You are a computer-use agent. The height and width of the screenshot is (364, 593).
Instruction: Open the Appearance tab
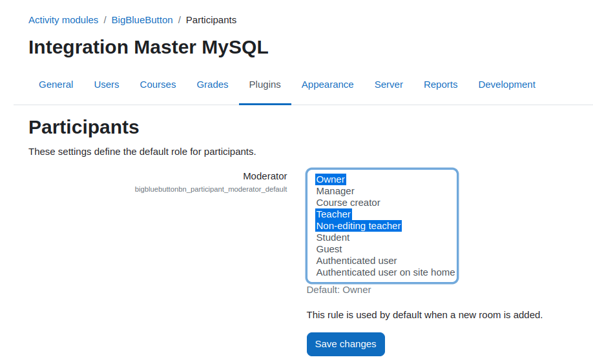[x=328, y=85]
